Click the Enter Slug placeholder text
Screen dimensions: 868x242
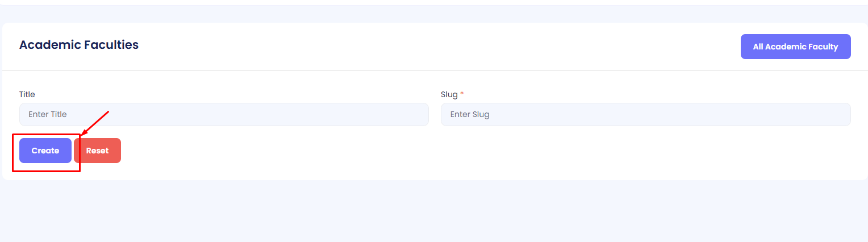tap(470, 114)
